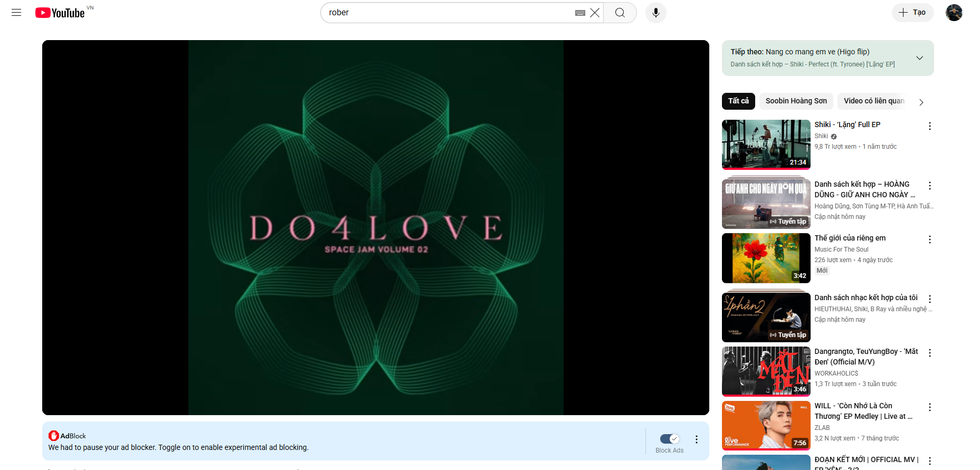980x470 pixels.
Task: Open the WILL Live performance thumbnail
Action: click(766, 425)
